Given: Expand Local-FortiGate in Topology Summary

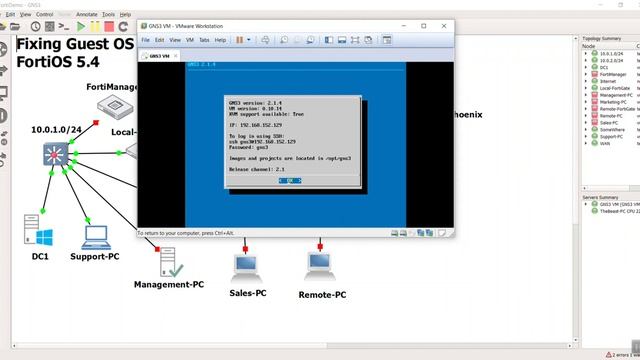Looking at the screenshot, I should tap(586, 88).
